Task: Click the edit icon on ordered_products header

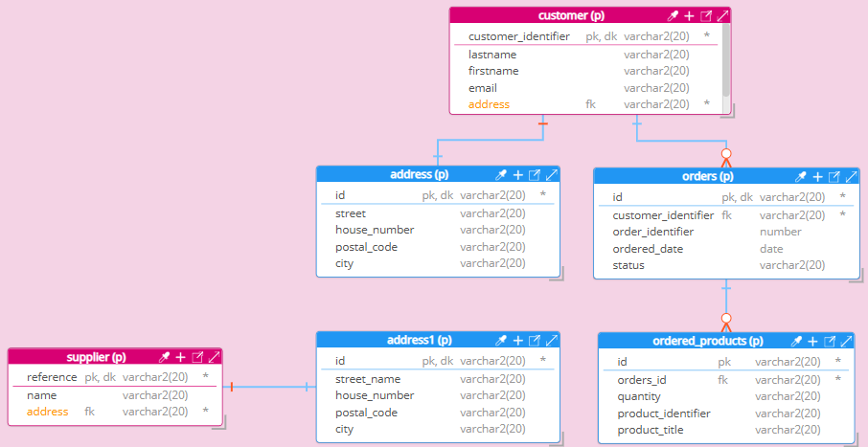Action: click(x=830, y=342)
